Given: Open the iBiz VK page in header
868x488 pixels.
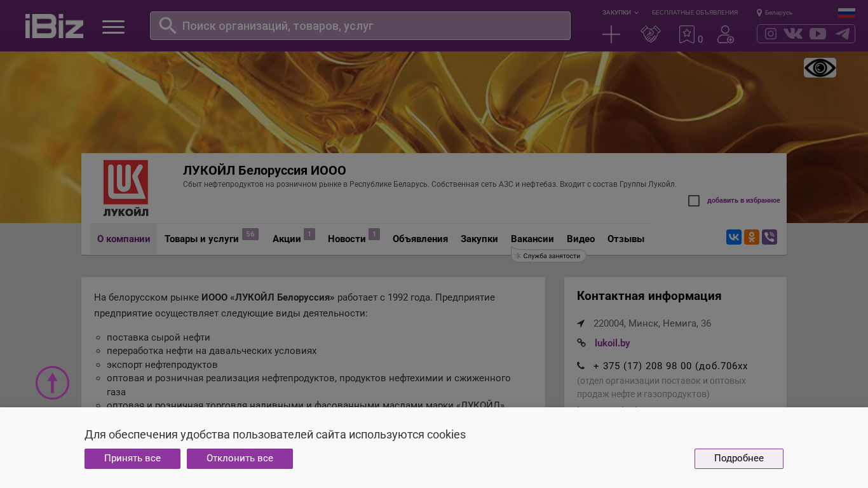Looking at the screenshot, I should pyautogui.click(x=793, y=34).
